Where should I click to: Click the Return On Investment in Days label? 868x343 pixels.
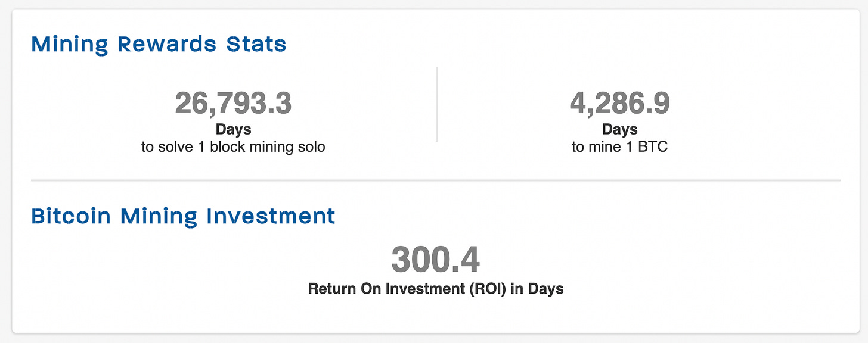coord(436,289)
